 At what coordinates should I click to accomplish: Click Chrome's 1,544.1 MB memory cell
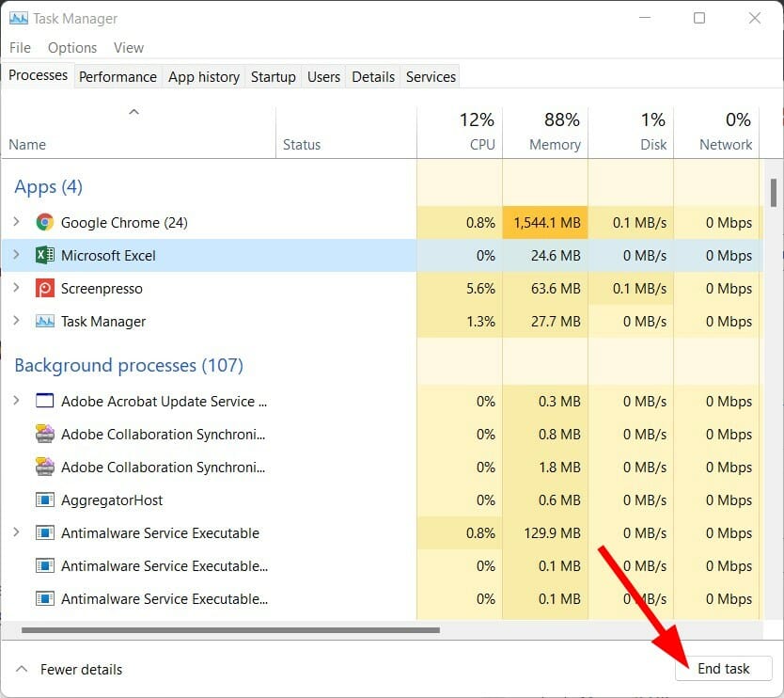point(545,222)
